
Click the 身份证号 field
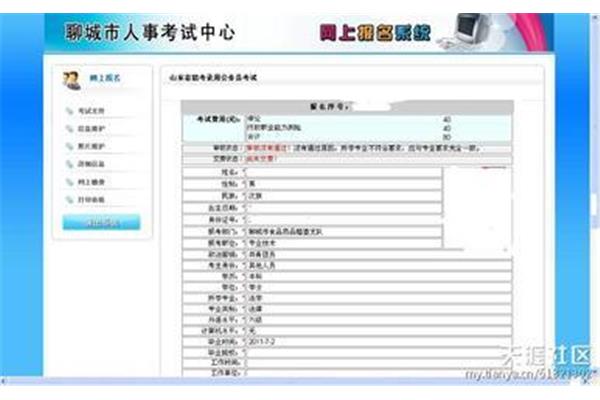344,220
